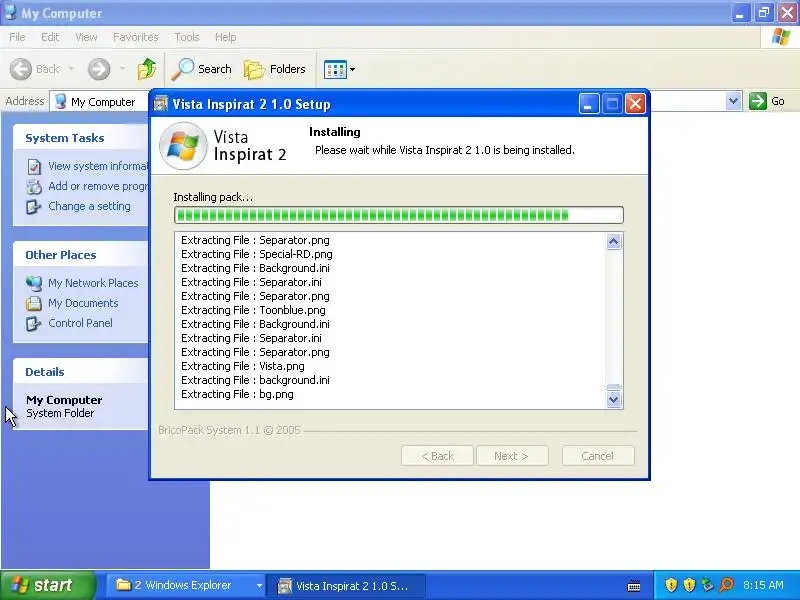Select log line 'Extracting File : Special-RD.png'
Viewport: 800px width, 600px height.
257,254
